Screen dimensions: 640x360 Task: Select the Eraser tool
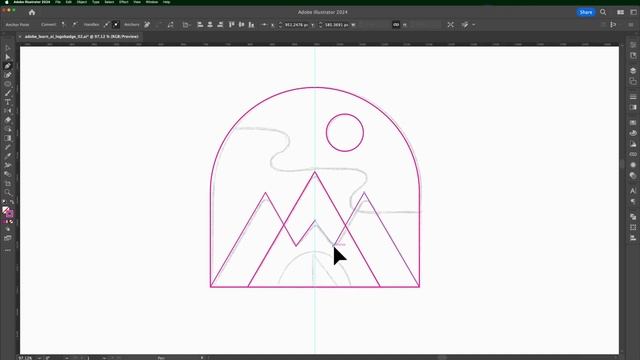pos(8,120)
